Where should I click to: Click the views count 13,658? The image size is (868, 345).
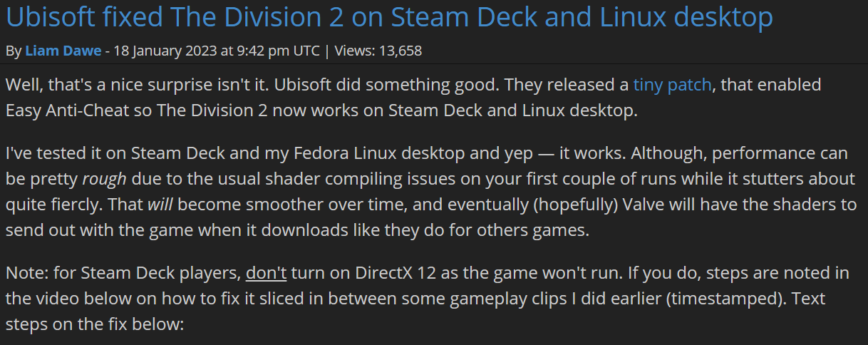point(396,51)
